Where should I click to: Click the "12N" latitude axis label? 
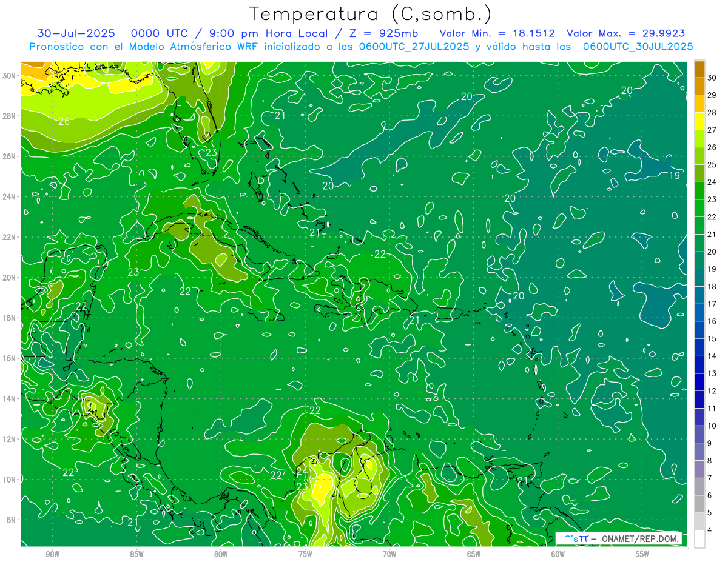[x=10, y=439]
